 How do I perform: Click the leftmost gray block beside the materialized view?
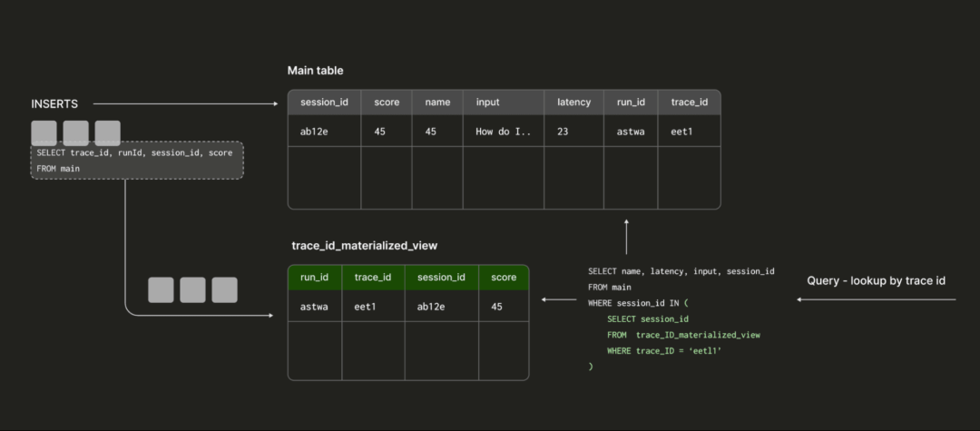click(x=161, y=289)
